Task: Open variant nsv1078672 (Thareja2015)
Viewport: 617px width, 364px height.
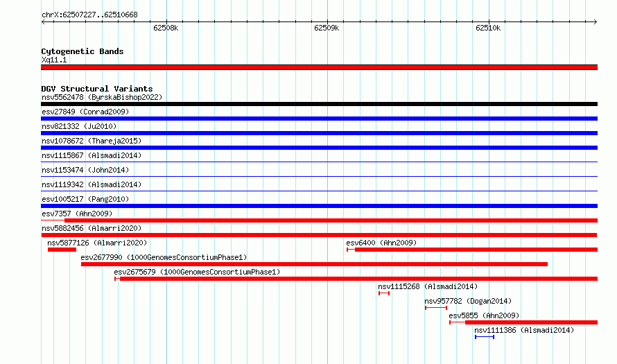Action: click(92, 141)
